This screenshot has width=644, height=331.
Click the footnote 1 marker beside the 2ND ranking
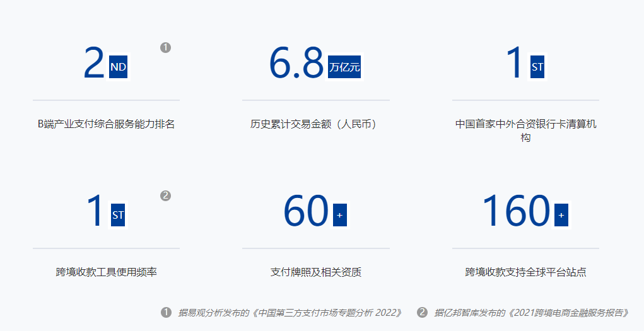click(166, 47)
